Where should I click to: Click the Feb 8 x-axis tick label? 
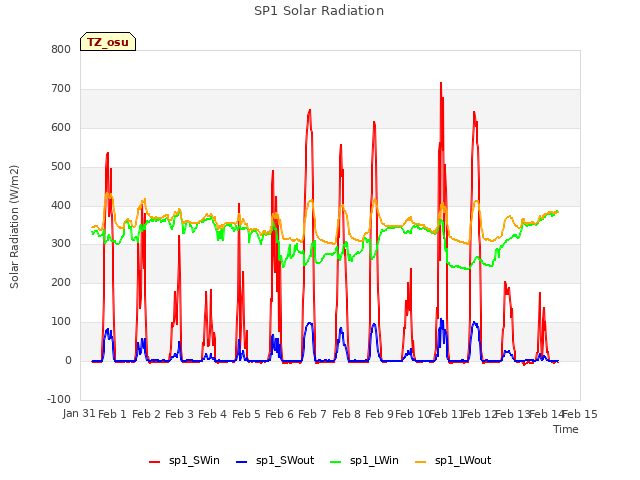click(346, 414)
